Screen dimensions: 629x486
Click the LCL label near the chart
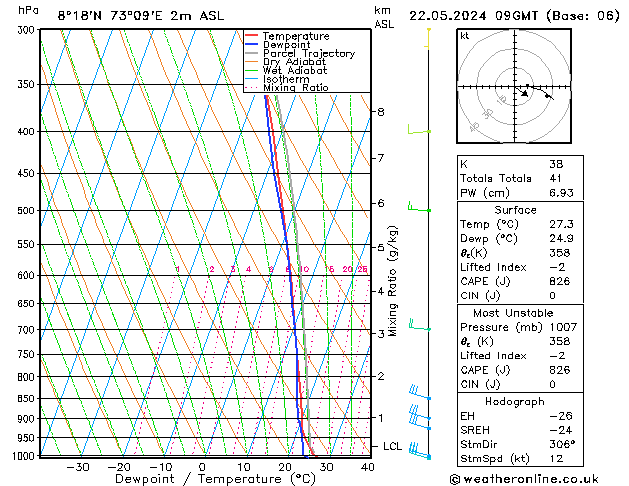392,446
